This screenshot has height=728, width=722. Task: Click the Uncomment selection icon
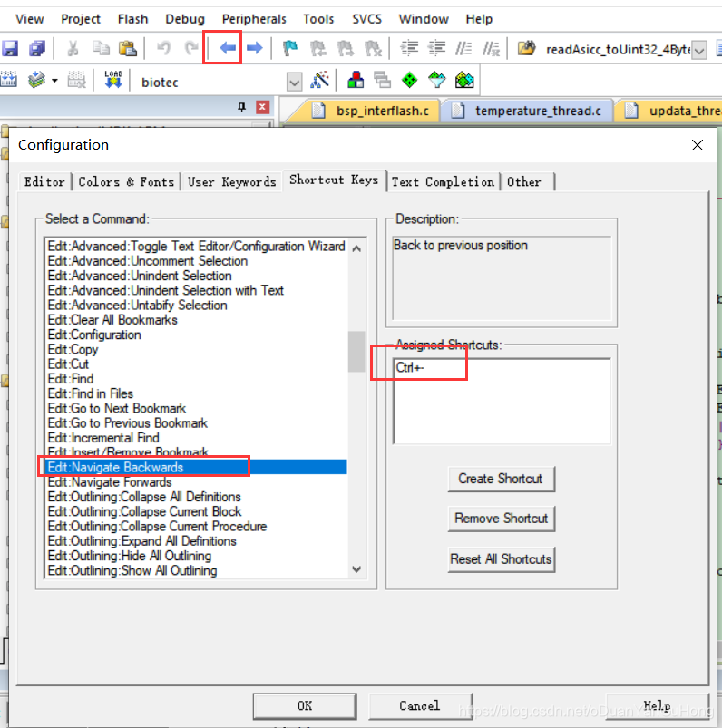[491, 48]
